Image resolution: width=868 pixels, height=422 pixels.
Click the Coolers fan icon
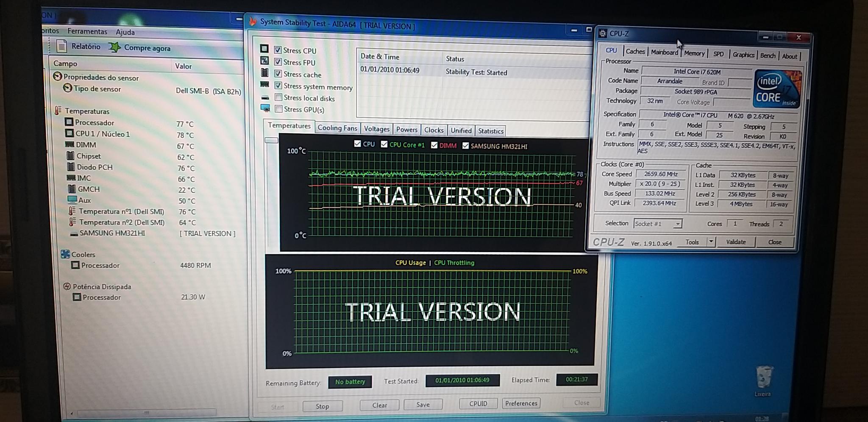(65, 254)
